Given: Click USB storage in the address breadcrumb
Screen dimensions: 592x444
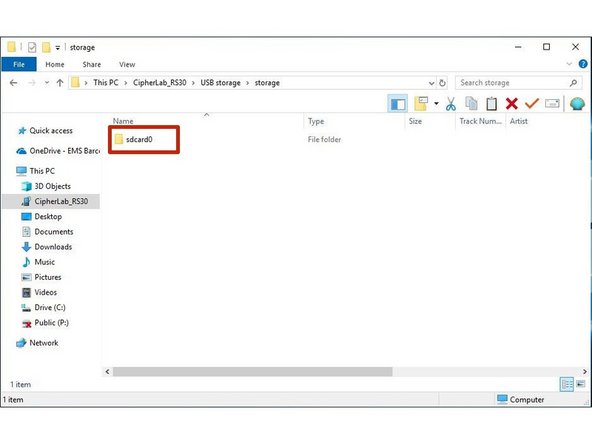Looking at the screenshot, I should point(220,83).
